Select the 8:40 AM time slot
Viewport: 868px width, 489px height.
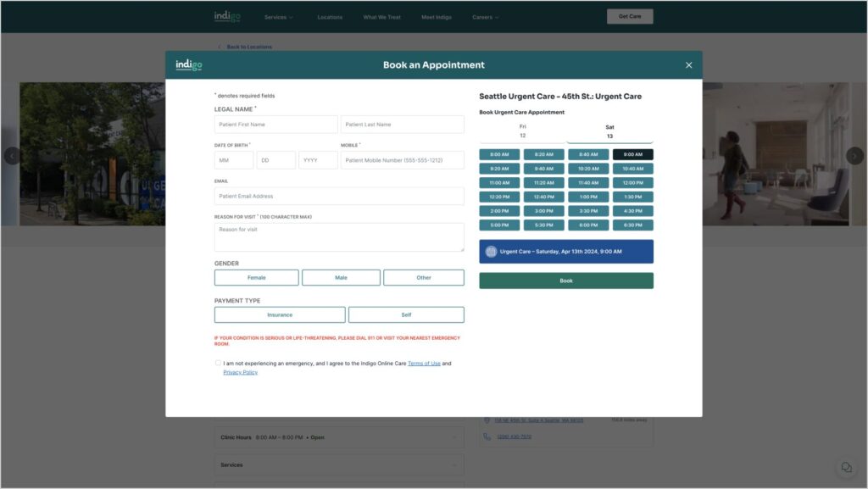[588, 154]
